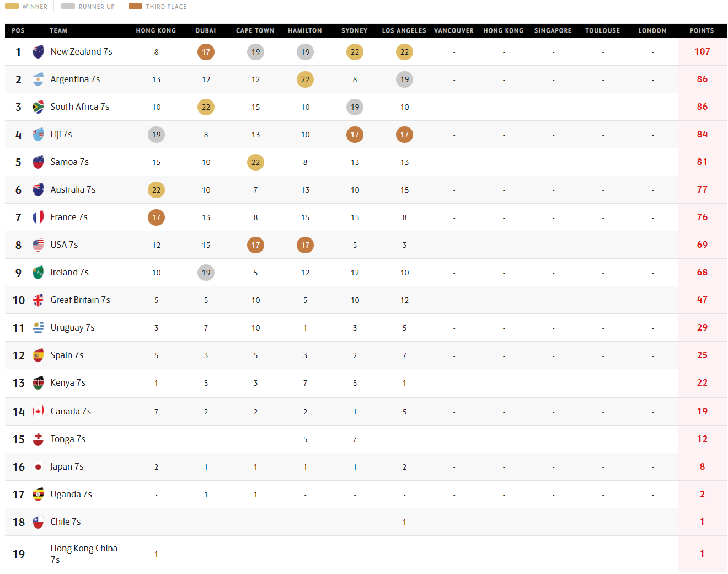Click the New Zealand 7s flag icon

38,52
